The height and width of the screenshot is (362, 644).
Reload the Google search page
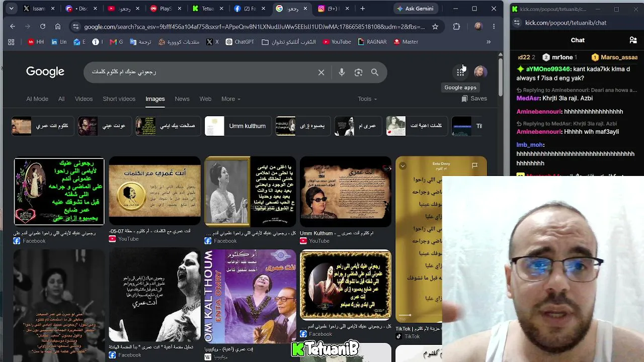pos(43,27)
